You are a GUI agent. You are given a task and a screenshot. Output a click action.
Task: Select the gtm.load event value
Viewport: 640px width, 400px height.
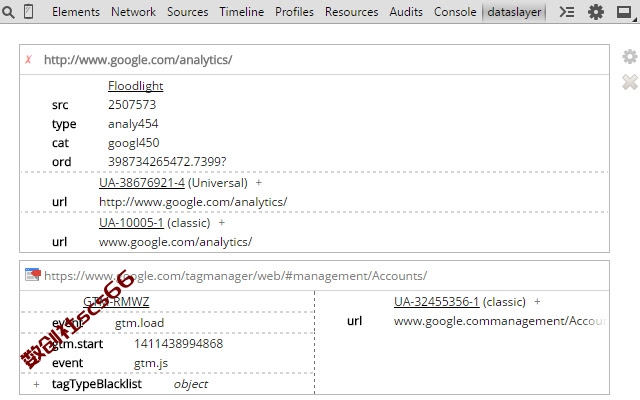coord(139,323)
